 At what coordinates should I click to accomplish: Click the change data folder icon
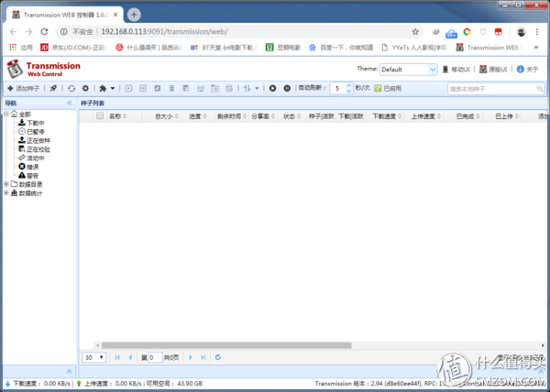[x=214, y=88]
